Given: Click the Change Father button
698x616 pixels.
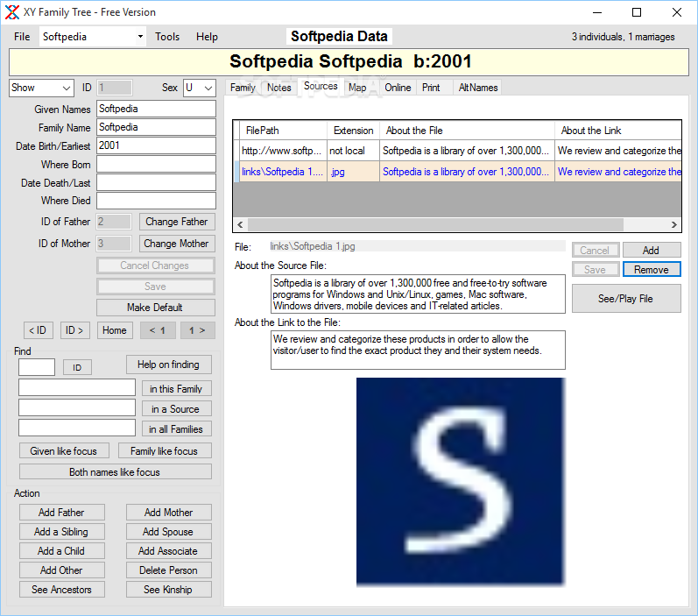Looking at the screenshot, I should coord(177,222).
